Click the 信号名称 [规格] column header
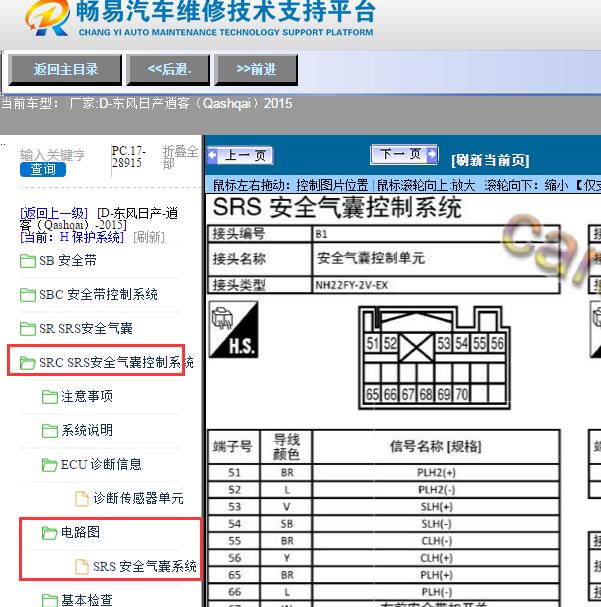Viewport: 601px width, 607px height. click(436, 447)
